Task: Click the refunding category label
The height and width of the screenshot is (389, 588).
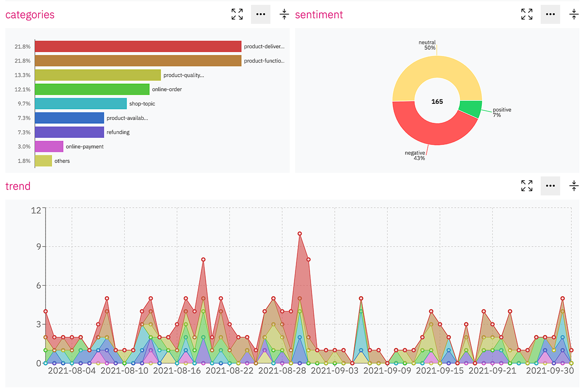Action: 118,132
